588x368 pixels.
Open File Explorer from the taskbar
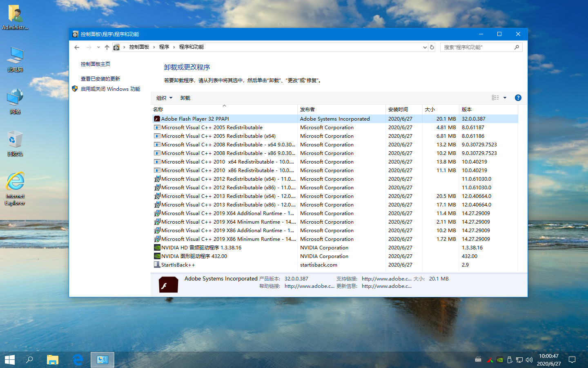pyautogui.click(x=52, y=360)
